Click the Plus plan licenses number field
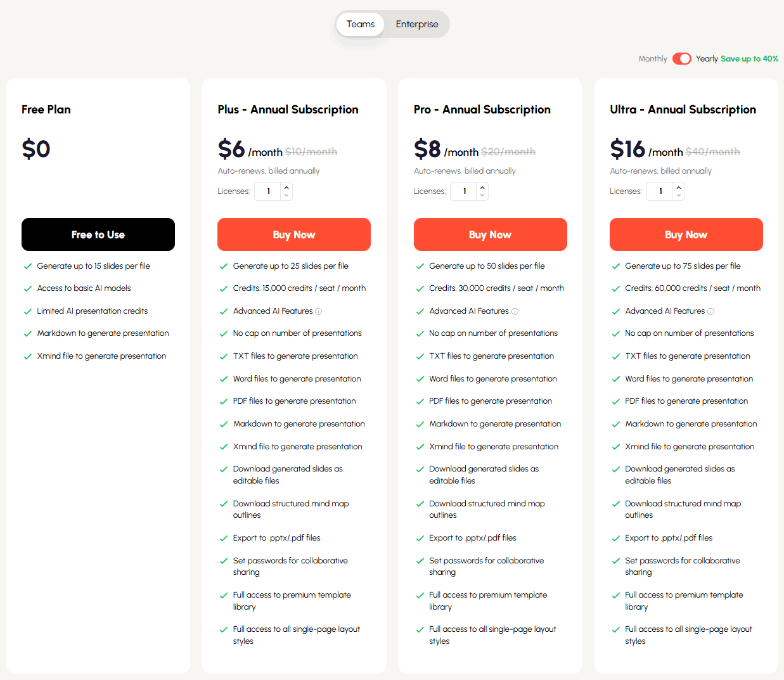 coord(269,191)
